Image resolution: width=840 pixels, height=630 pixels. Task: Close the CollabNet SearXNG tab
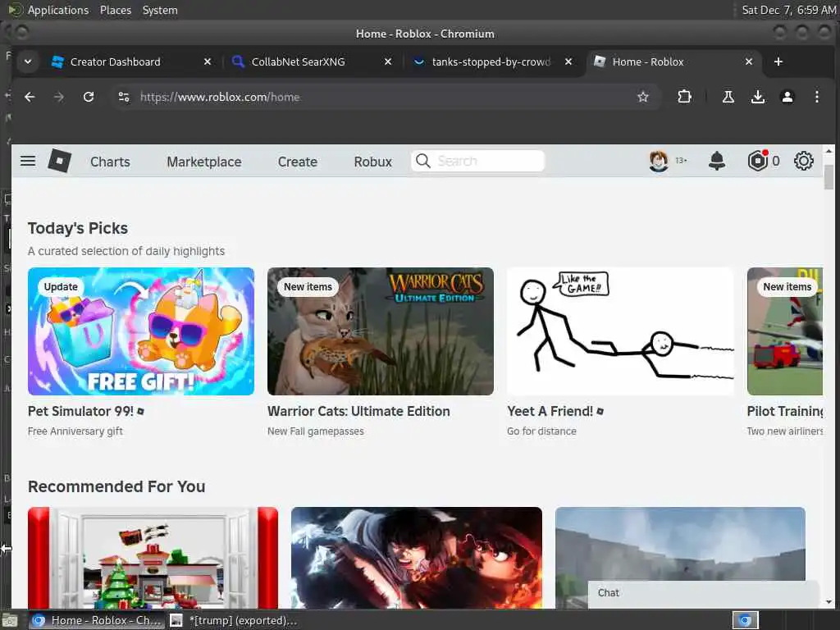(x=388, y=62)
